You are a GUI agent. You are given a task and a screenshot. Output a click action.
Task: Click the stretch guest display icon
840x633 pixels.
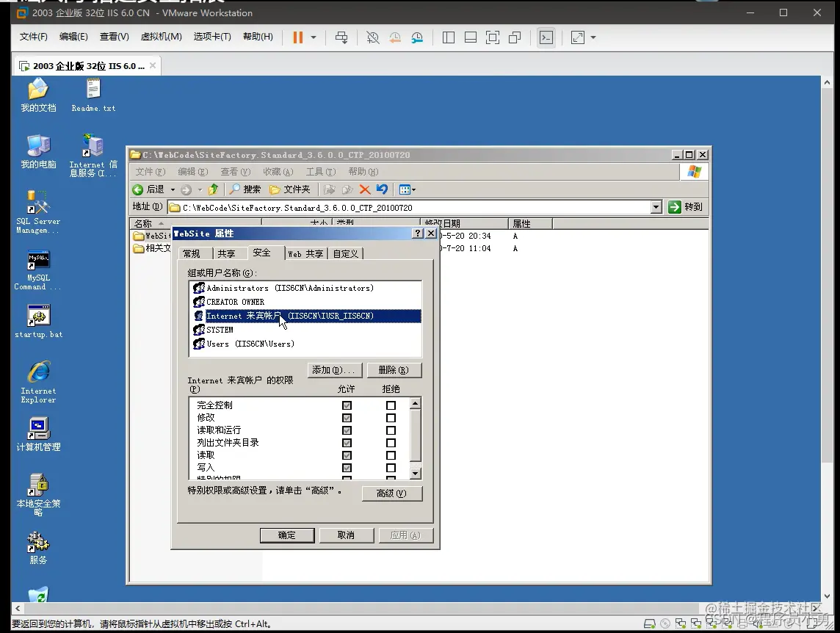(577, 37)
